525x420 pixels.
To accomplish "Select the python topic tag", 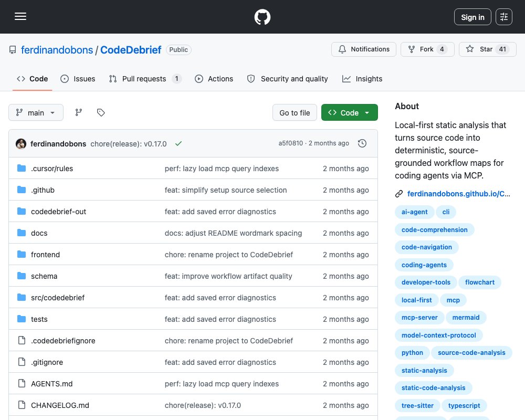I will tap(413, 353).
